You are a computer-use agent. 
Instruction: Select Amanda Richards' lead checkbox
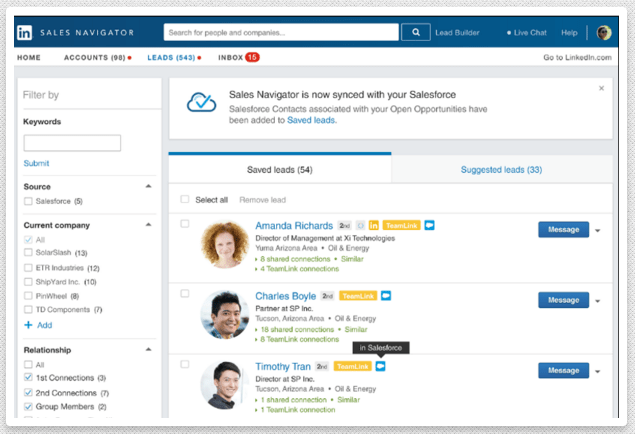(185, 224)
